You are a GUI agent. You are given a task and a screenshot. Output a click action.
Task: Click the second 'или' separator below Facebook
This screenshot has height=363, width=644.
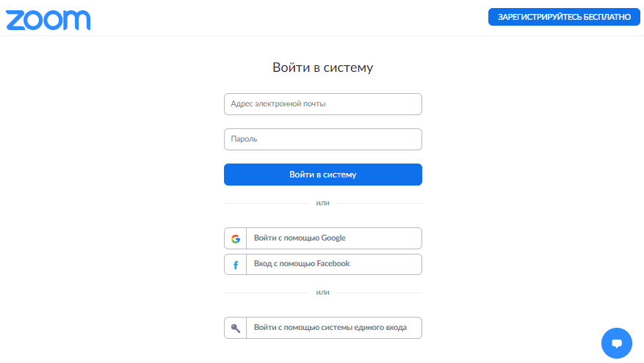[x=323, y=292]
